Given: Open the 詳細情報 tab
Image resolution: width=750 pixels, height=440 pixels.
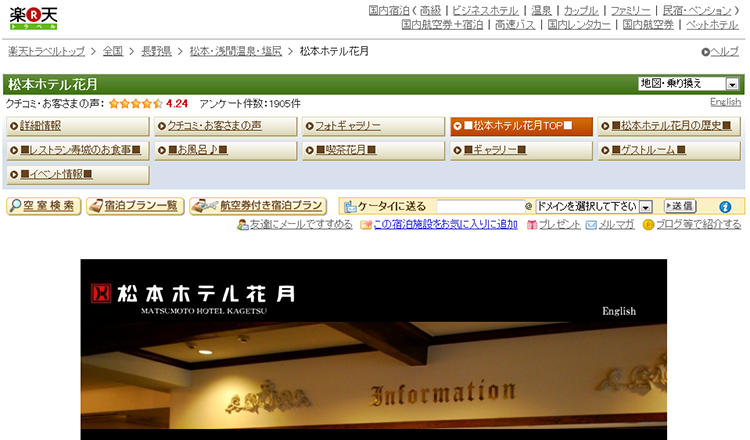Looking at the screenshot, I should click(78, 126).
